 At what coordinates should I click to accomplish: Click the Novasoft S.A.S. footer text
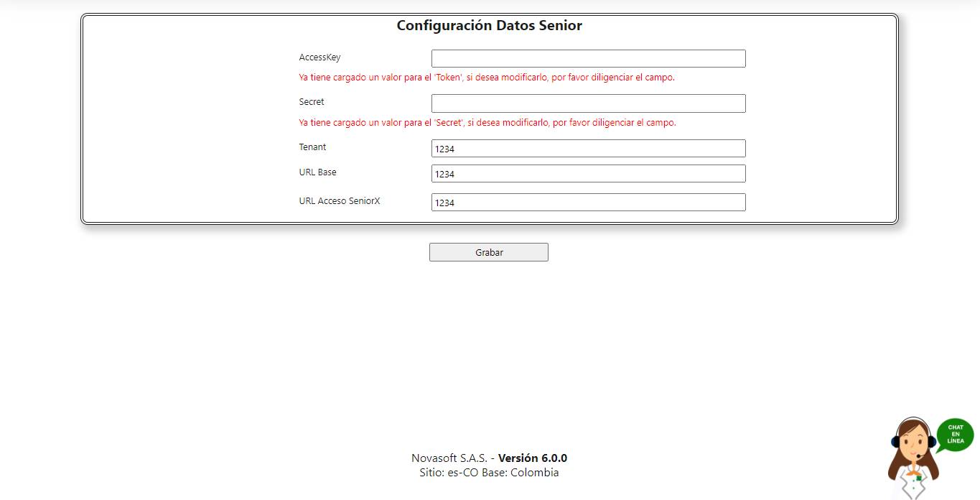point(449,458)
